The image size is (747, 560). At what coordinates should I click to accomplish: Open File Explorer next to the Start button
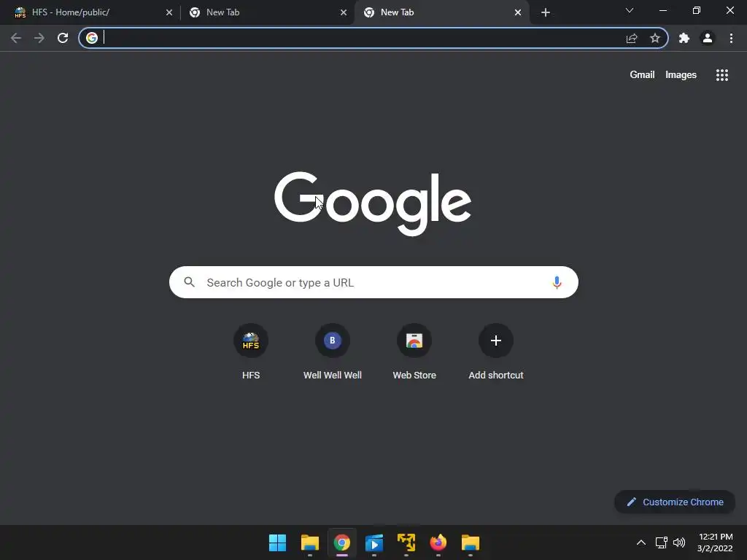coord(309,542)
